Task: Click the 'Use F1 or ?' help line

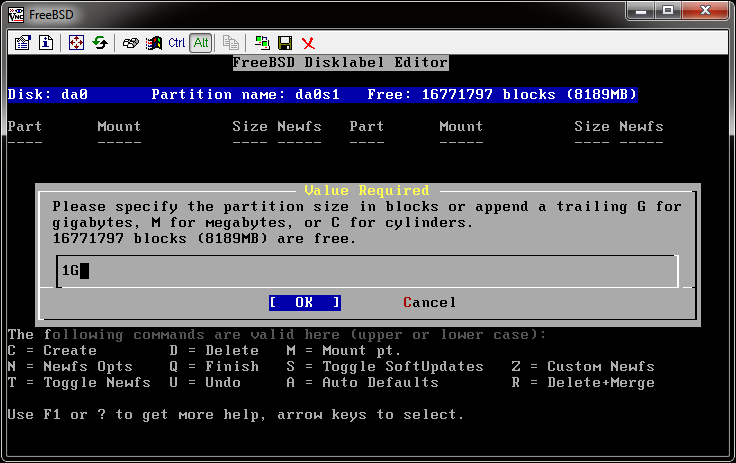Action: click(236, 415)
